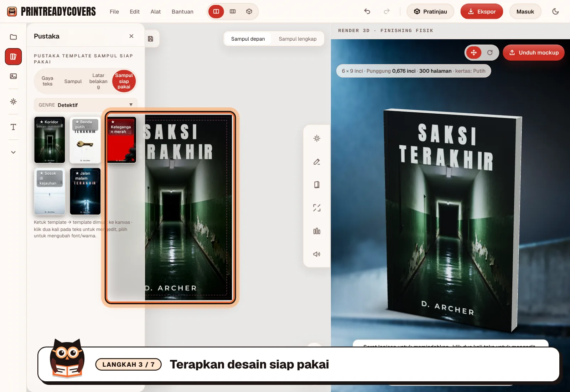Select the Sampul library tab
This screenshot has height=392, width=570.
pos(73,81)
